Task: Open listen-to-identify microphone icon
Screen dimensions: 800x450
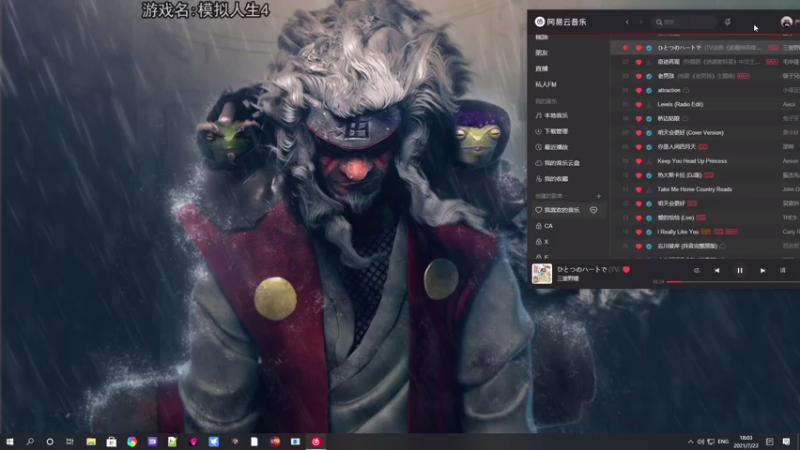Action: pos(728,22)
